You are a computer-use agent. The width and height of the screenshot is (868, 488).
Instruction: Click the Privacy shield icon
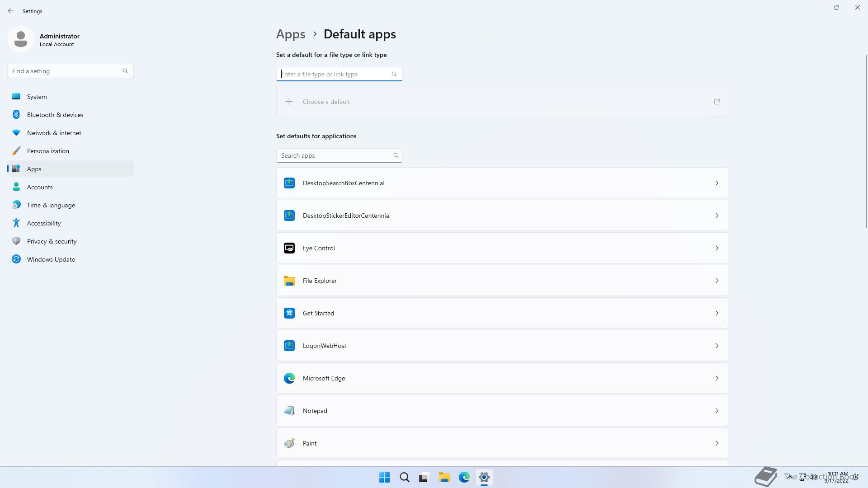16,241
